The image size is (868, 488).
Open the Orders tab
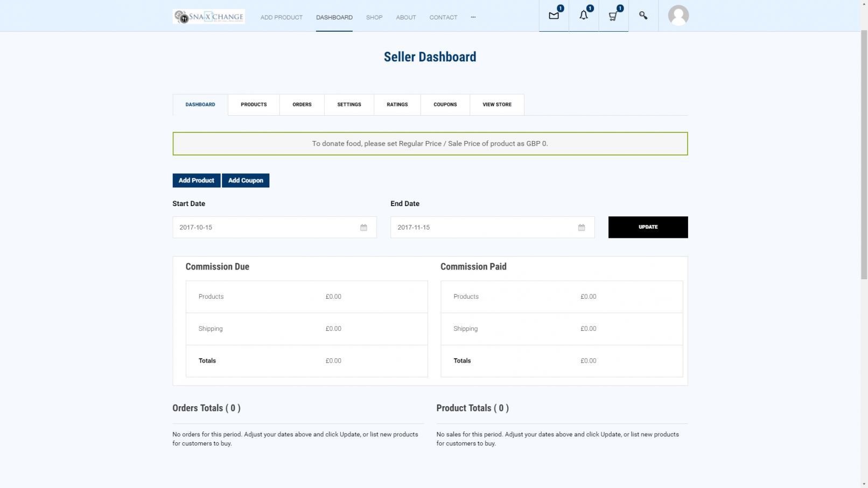pos(302,104)
